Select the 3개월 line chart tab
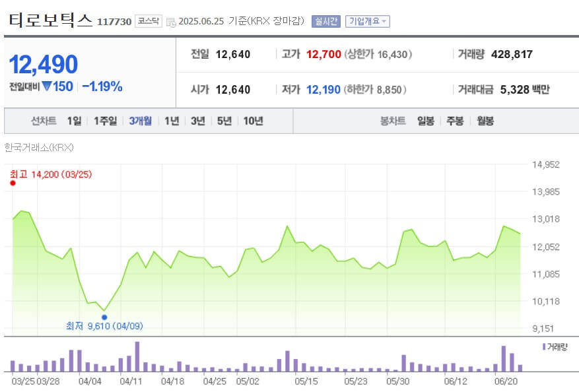Image resolution: width=579 pixels, height=392 pixels. (x=141, y=121)
